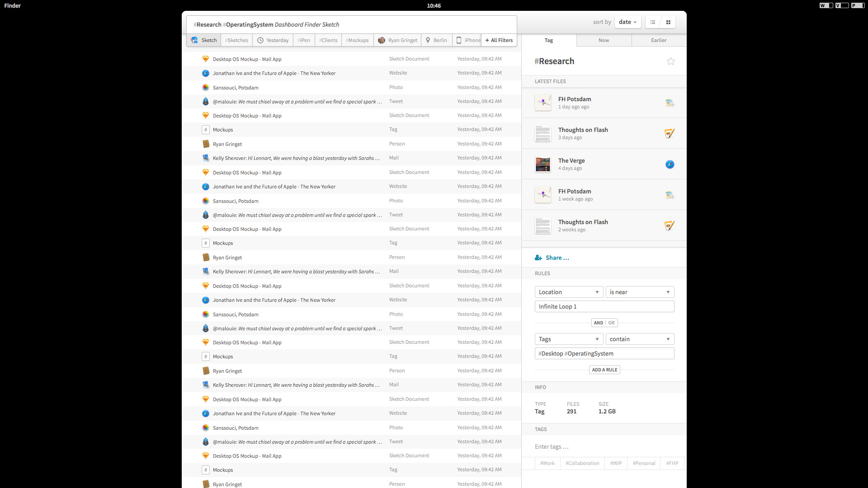The width and height of the screenshot is (868, 488).
Task: Open the sort by date dropdown
Action: coord(627,22)
